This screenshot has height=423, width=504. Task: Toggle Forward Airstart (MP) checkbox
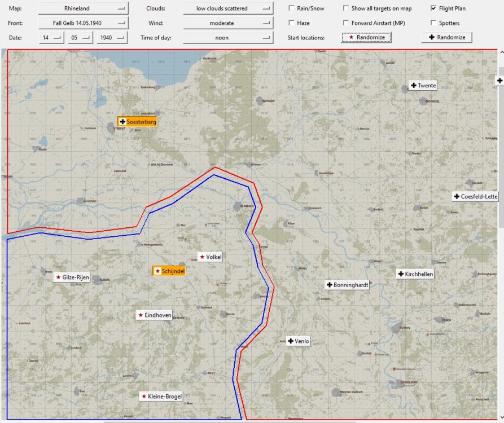click(x=346, y=23)
